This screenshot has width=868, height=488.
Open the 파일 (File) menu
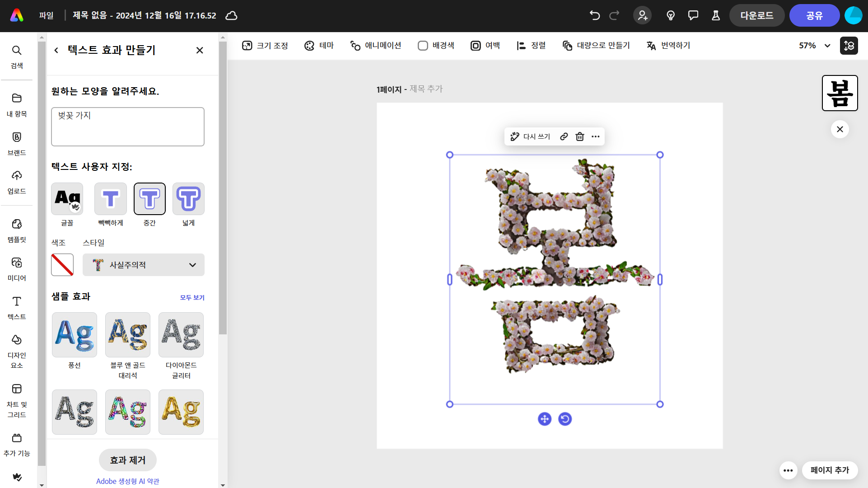click(46, 15)
